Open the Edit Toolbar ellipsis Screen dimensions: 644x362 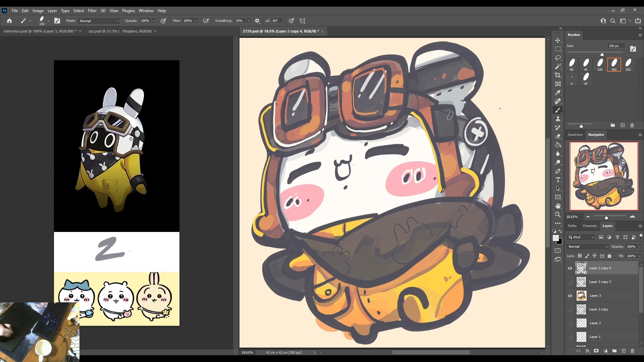(x=558, y=223)
